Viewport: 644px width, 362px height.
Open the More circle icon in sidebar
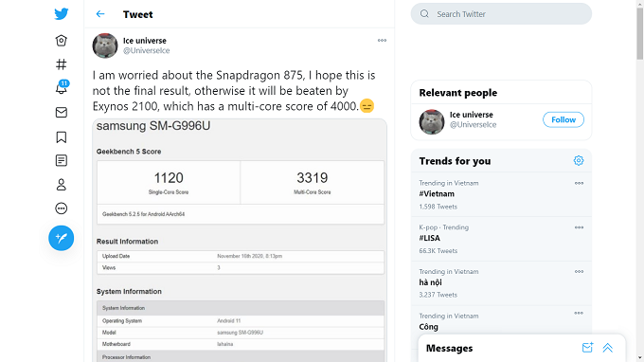pyautogui.click(x=62, y=208)
